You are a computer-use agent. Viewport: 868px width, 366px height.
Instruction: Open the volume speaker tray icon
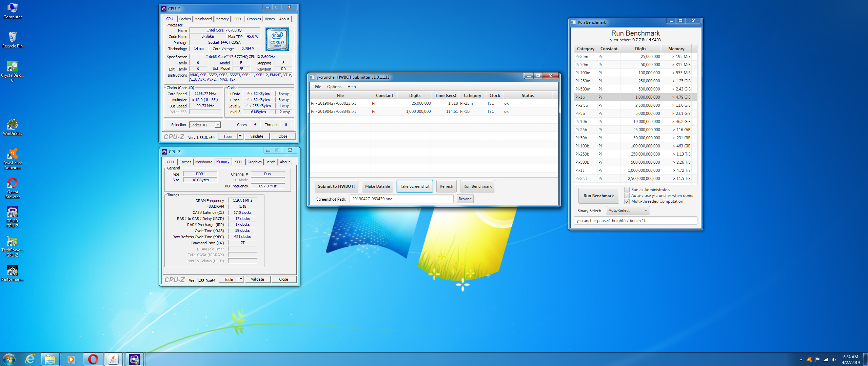834,360
